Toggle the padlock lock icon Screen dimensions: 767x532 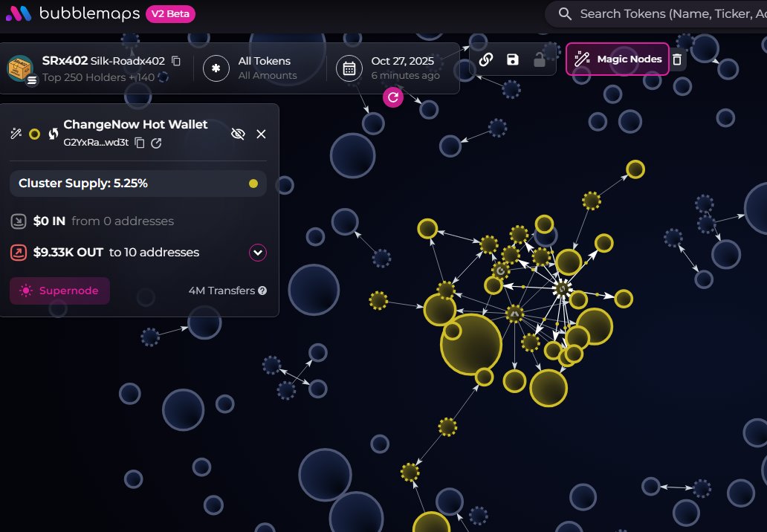pyautogui.click(x=540, y=59)
